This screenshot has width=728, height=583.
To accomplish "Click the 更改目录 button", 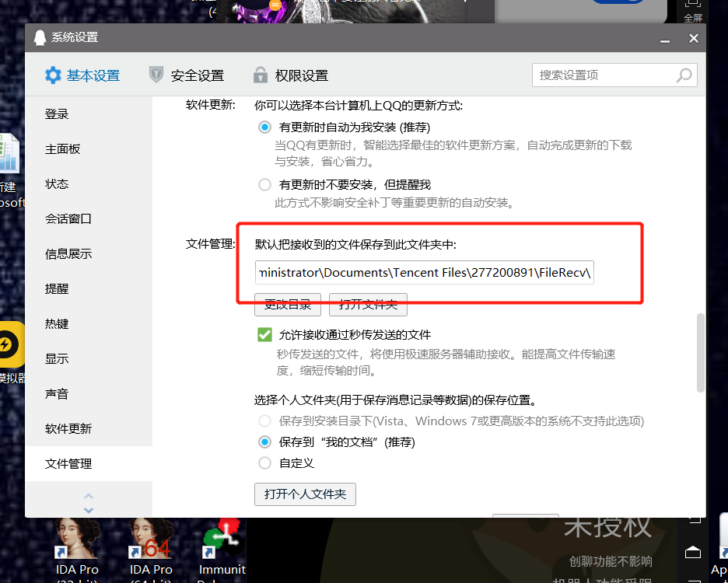I will (x=288, y=305).
